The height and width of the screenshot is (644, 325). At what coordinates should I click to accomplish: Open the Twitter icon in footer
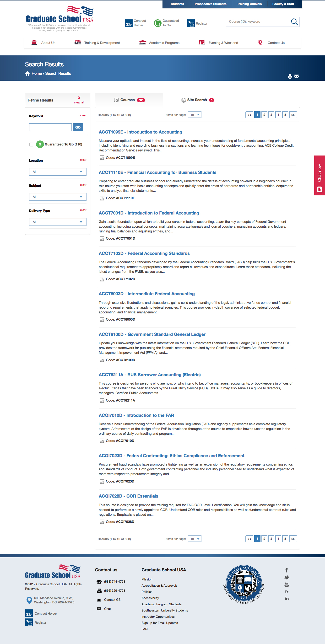[287, 578]
